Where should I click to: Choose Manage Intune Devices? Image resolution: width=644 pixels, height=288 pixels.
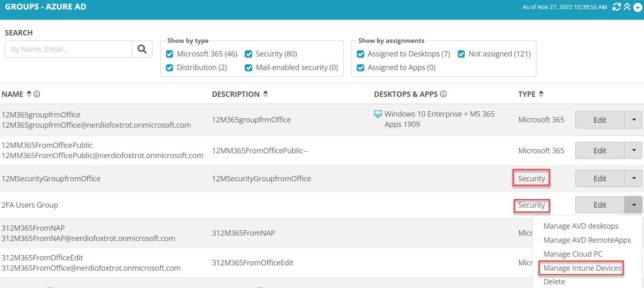pos(582,268)
